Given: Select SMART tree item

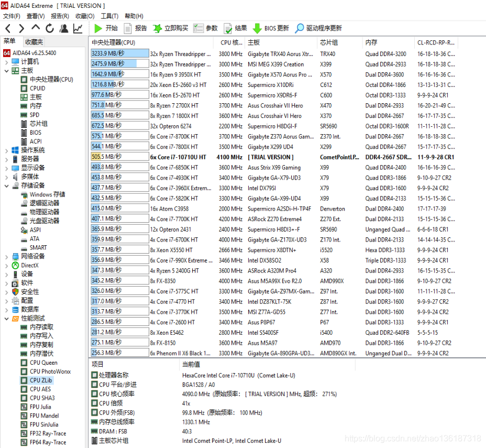Looking at the screenshot, I should (34, 248).
